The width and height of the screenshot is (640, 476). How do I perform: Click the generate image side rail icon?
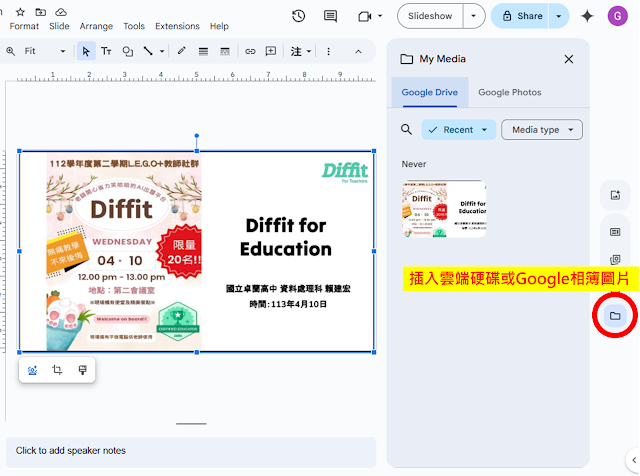point(615,195)
